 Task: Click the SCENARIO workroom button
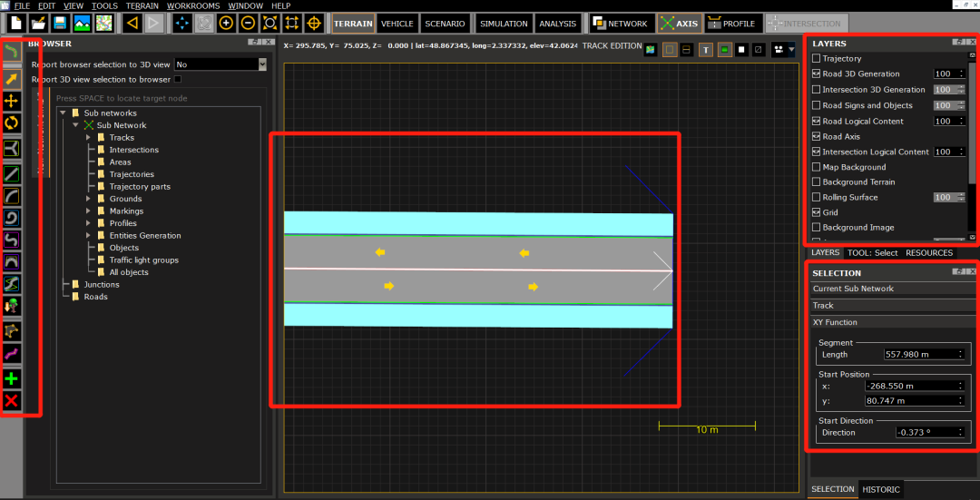tap(445, 24)
